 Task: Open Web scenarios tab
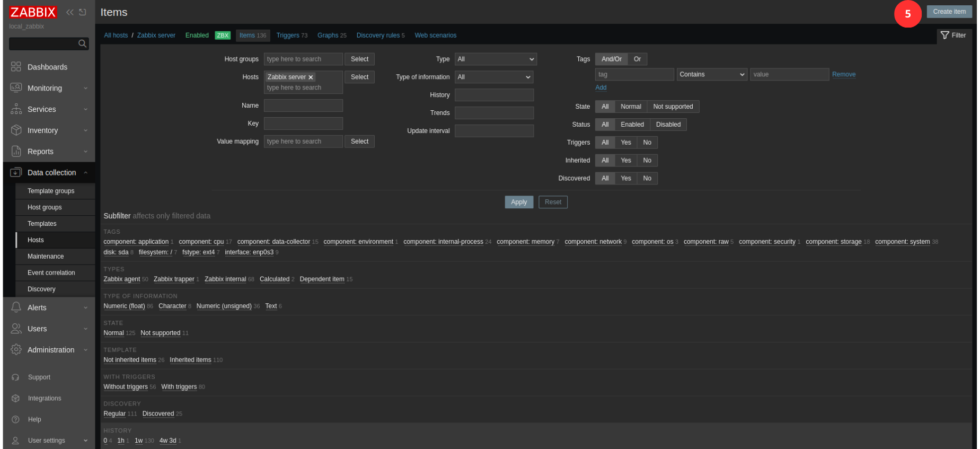[x=435, y=36]
